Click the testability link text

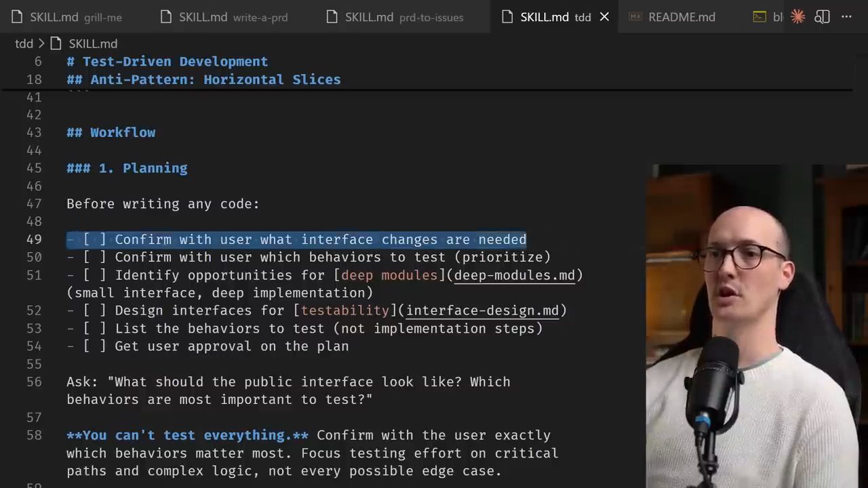pyautogui.click(x=344, y=310)
